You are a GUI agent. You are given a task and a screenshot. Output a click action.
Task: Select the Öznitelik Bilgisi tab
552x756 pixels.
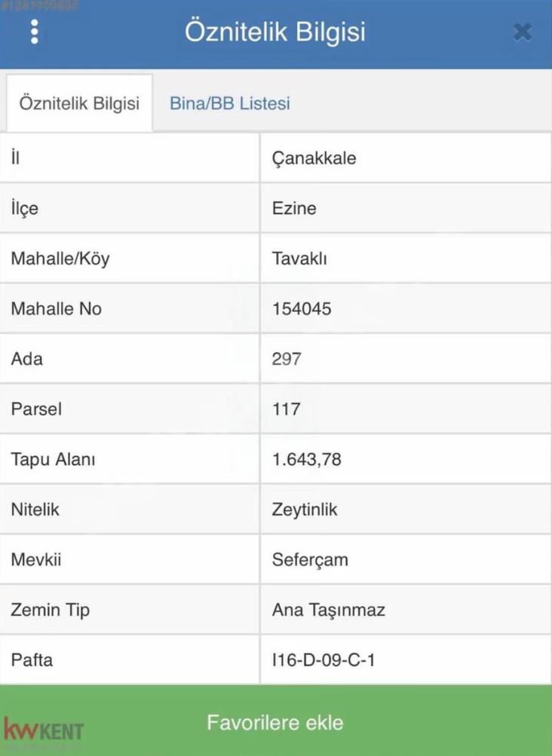79,104
